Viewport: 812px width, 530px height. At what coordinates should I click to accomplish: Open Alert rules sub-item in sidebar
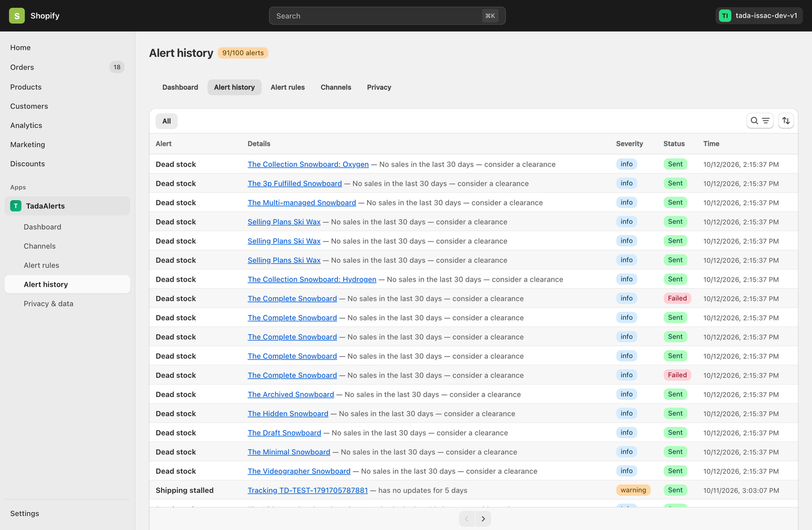pos(67,265)
